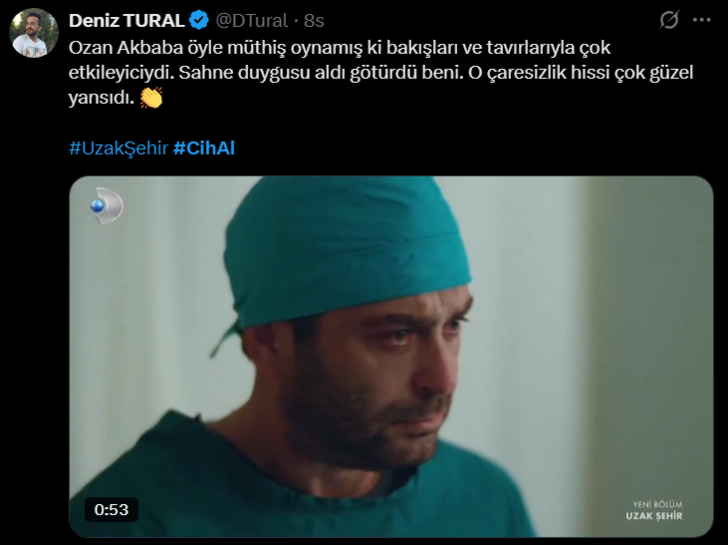Click the 0:53 video duration badge
The image size is (728, 545).
[111, 510]
